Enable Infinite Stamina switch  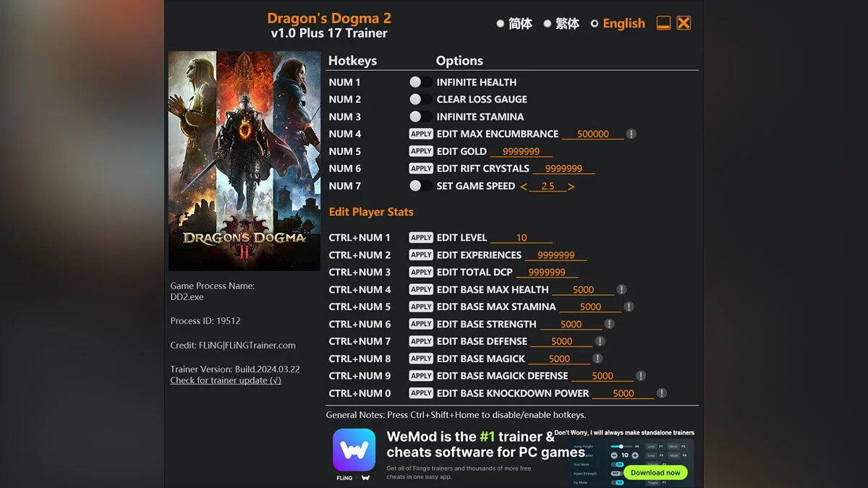pyautogui.click(x=420, y=116)
